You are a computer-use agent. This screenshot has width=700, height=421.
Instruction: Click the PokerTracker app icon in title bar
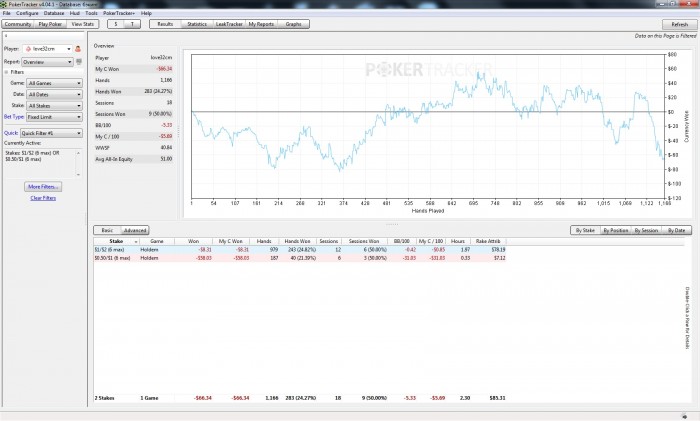click(4, 4)
